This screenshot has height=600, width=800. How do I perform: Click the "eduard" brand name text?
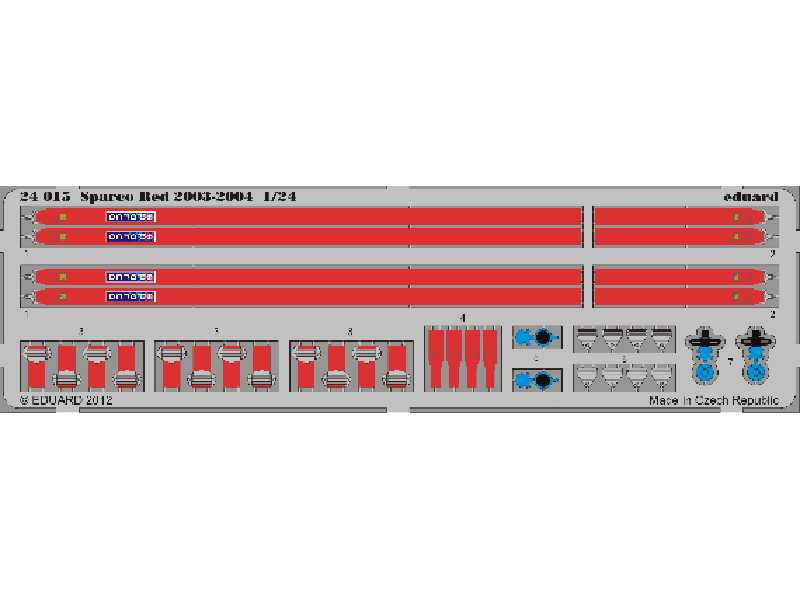pyautogui.click(x=751, y=196)
